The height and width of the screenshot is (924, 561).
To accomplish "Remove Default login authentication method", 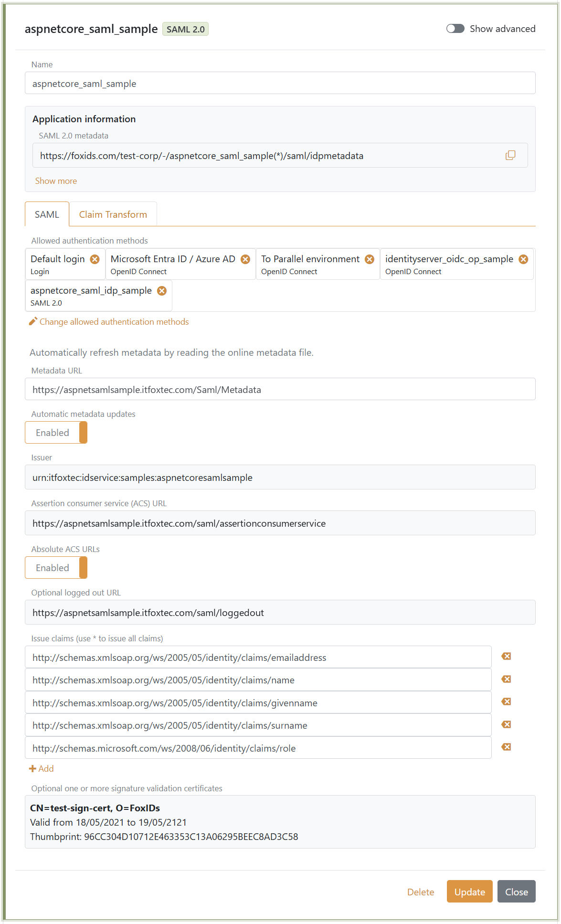I will pos(95,259).
